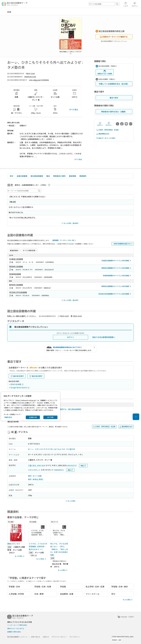Click NDL Search footer logo

(20, 617)
